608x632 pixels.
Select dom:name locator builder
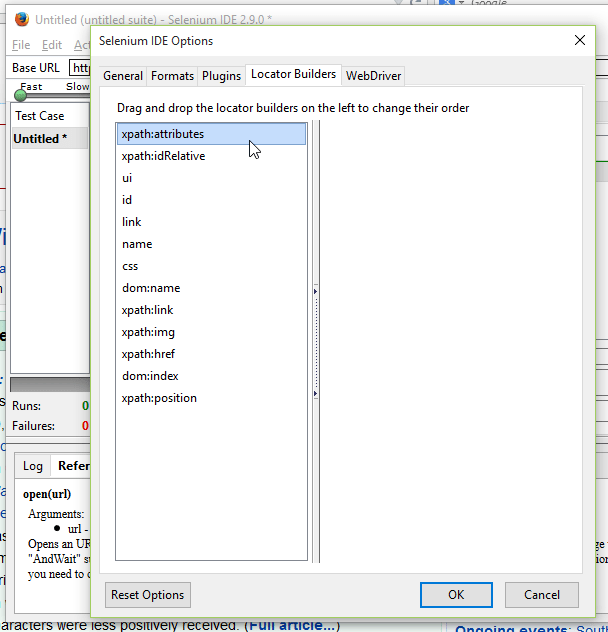pyautogui.click(x=211, y=288)
